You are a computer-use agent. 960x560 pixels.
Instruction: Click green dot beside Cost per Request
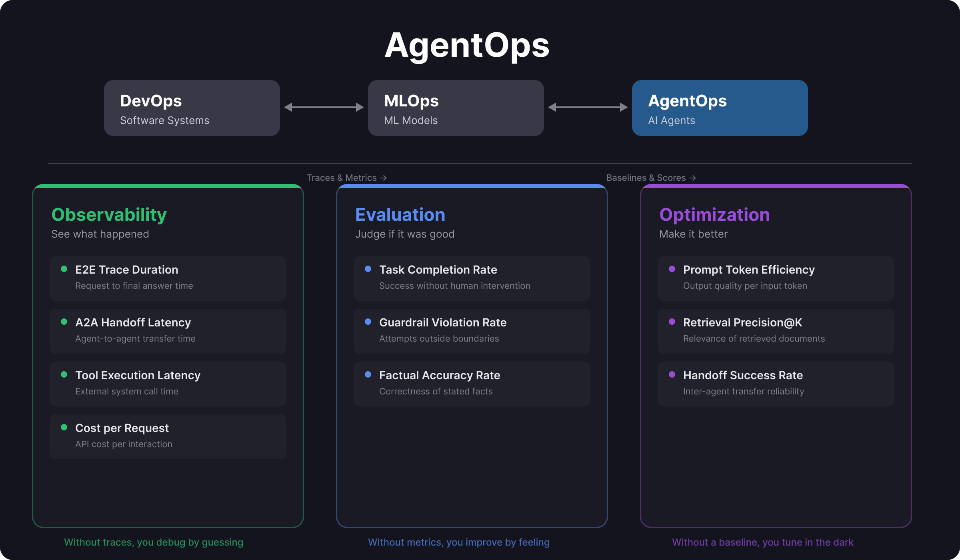click(x=64, y=427)
